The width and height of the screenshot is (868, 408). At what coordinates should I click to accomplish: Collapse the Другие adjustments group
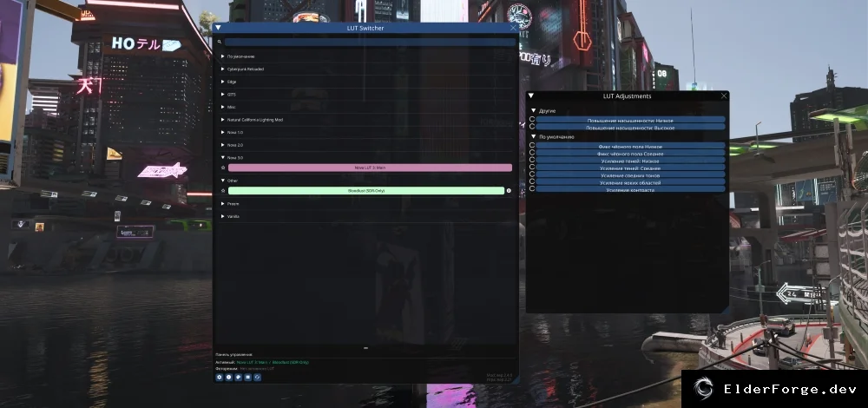point(534,111)
